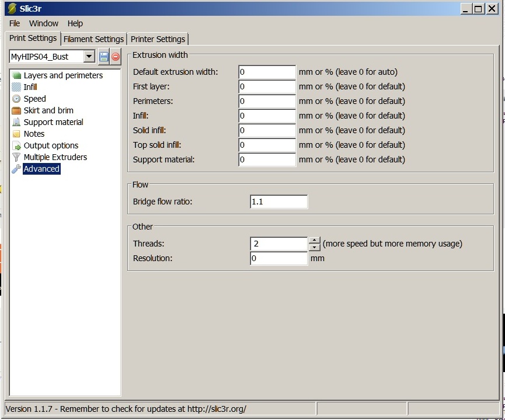Open the Help menu
The width and height of the screenshot is (505, 420).
coord(75,23)
